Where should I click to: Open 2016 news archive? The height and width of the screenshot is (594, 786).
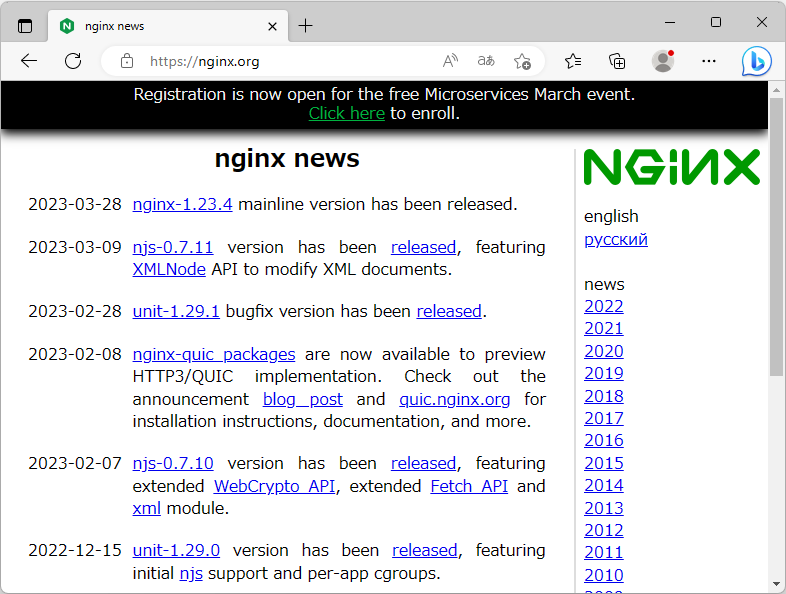604,441
